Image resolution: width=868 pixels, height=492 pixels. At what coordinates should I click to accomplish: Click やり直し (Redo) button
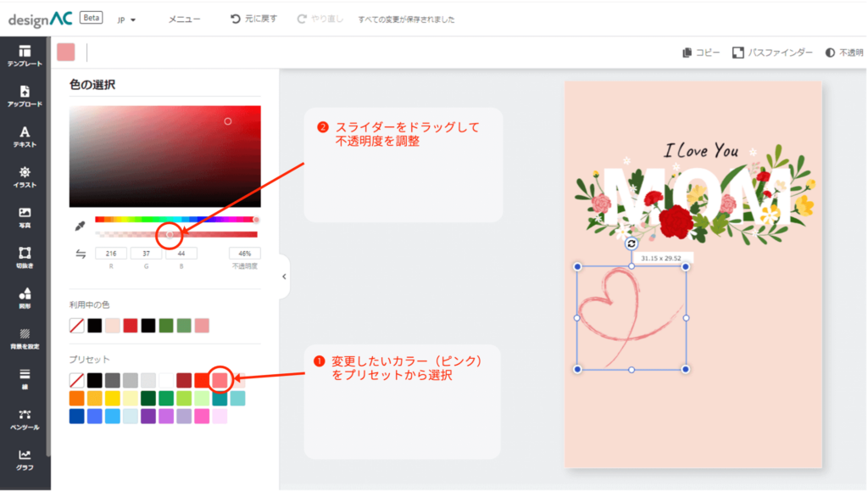tap(320, 19)
